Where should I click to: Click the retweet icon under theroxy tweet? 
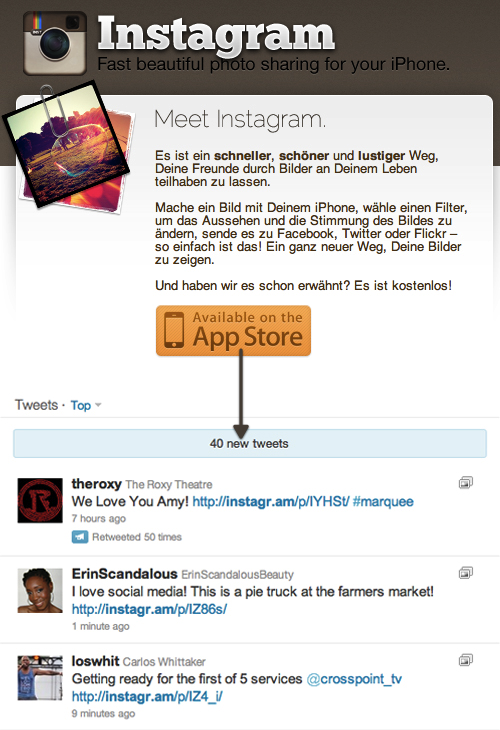(x=80, y=537)
